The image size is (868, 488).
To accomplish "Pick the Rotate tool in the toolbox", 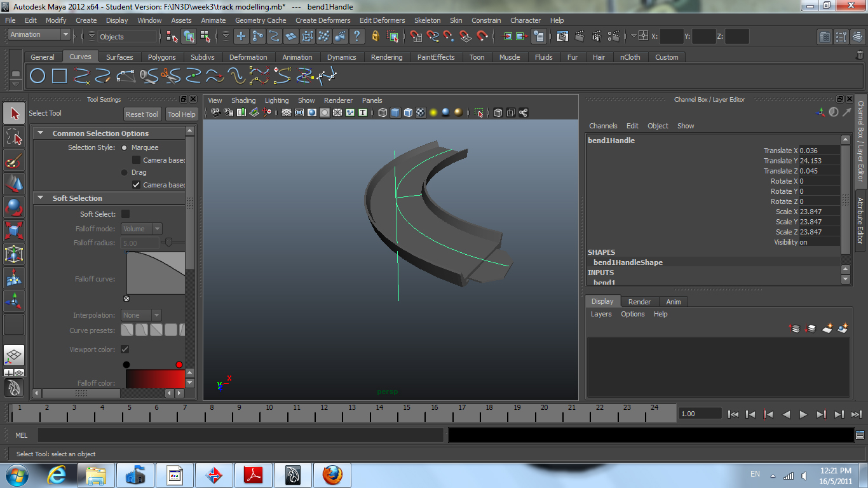I will [x=14, y=207].
